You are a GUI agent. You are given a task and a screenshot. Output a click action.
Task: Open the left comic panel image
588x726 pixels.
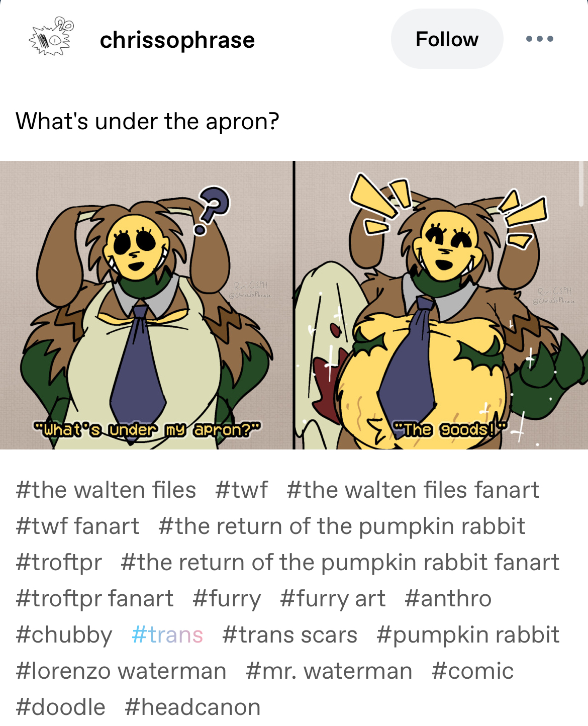[x=146, y=305]
